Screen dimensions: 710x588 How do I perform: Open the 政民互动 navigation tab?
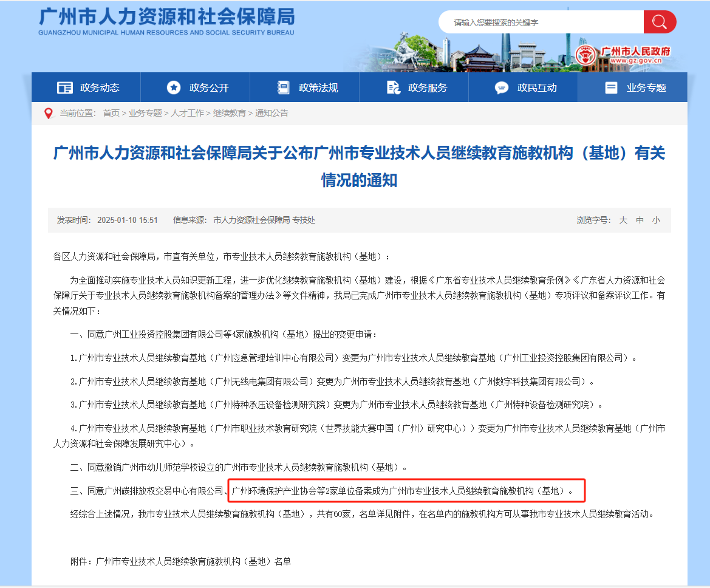coord(523,87)
